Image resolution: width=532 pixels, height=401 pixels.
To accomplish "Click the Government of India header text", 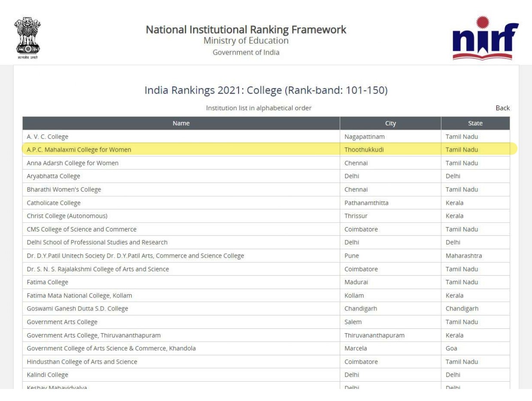I will click(246, 52).
